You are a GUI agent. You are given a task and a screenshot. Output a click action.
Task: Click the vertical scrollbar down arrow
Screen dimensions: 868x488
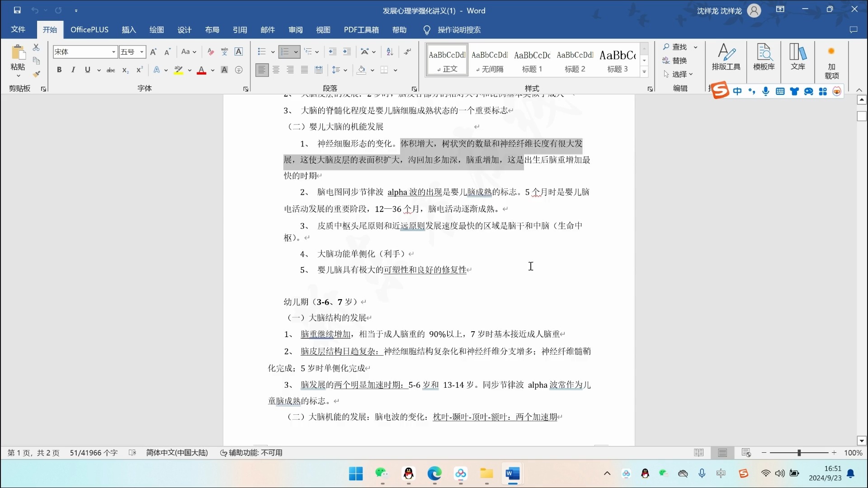(861, 441)
